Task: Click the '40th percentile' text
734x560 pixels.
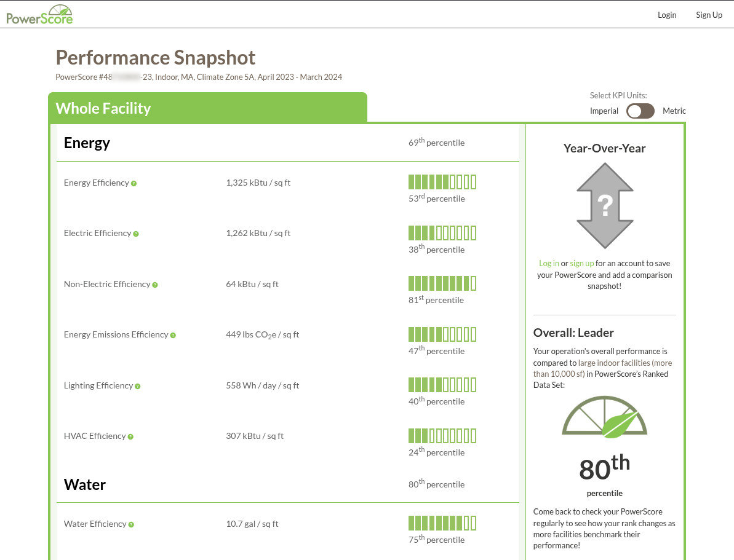Action: [436, 401]
